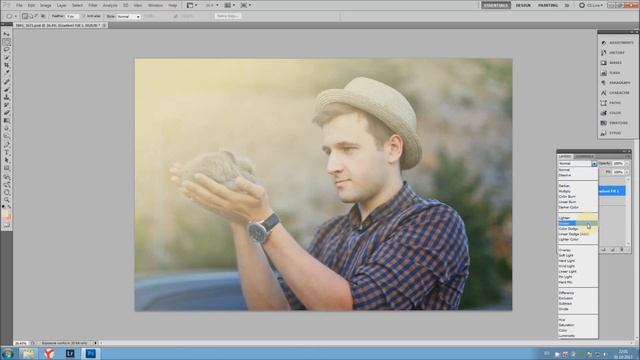Click the foreground color swatch
The height and width of the screenshot is (360, 640).
5,214
